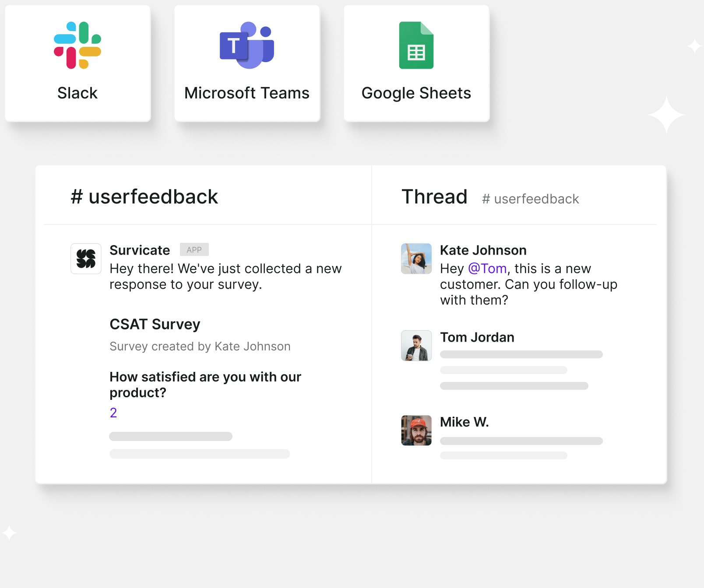Open the Google Sheets card label
Screen dimensions: 704x588
[416, 93]
